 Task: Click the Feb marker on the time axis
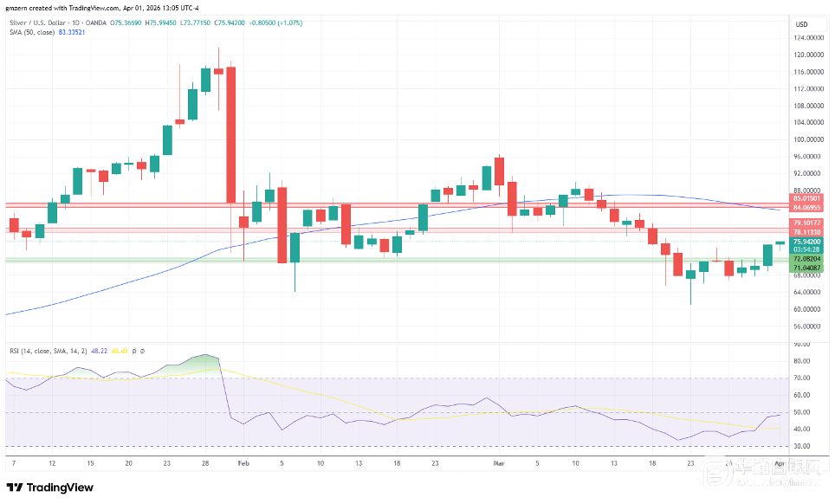(243, 464)
